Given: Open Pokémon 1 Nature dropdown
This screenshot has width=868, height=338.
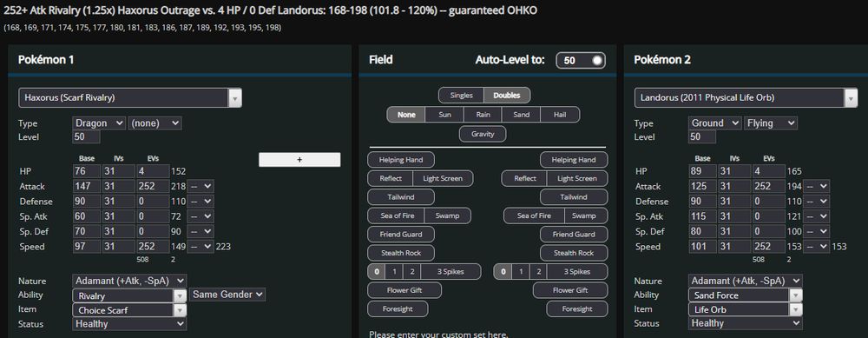Looking at the screenshot, I should [129, 281].
